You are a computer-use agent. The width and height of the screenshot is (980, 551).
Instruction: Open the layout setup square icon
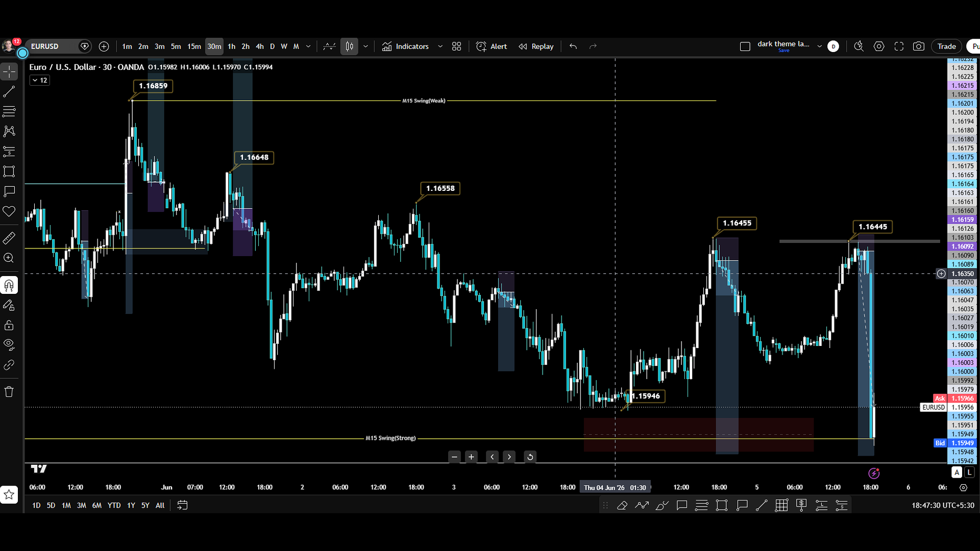pos(745,46)
